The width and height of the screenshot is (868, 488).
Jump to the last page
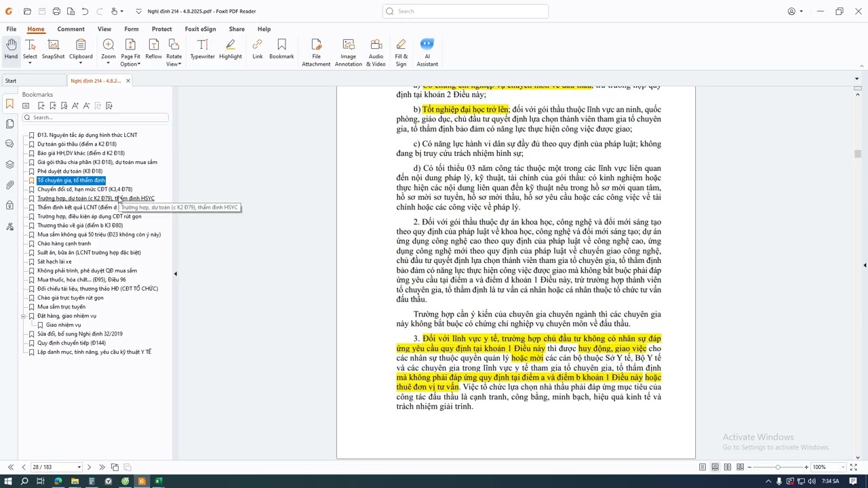[x=102, y=467]
